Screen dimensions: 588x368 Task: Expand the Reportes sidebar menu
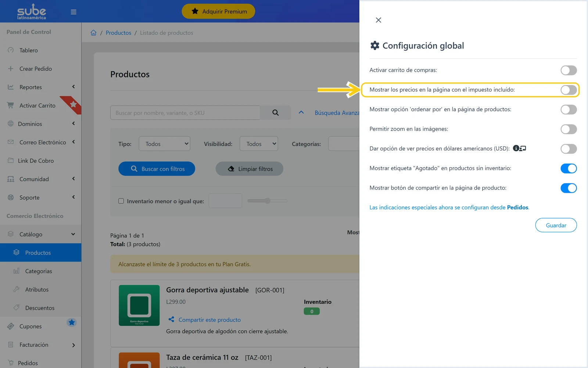click(41, 87)
